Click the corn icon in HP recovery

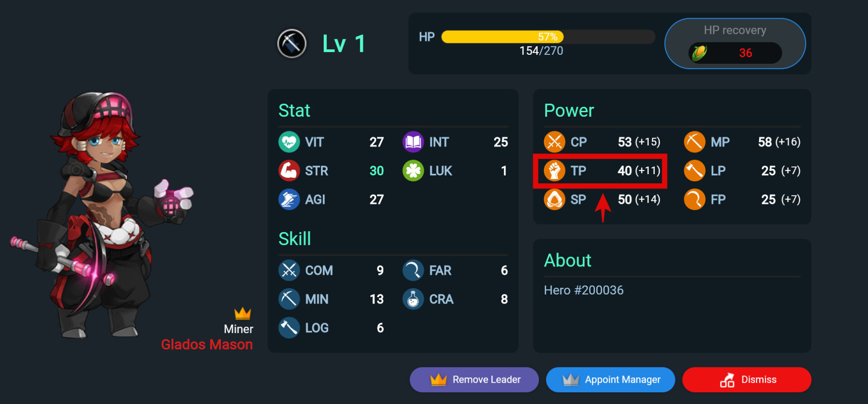pyautogui.click(x=699, y=53)
